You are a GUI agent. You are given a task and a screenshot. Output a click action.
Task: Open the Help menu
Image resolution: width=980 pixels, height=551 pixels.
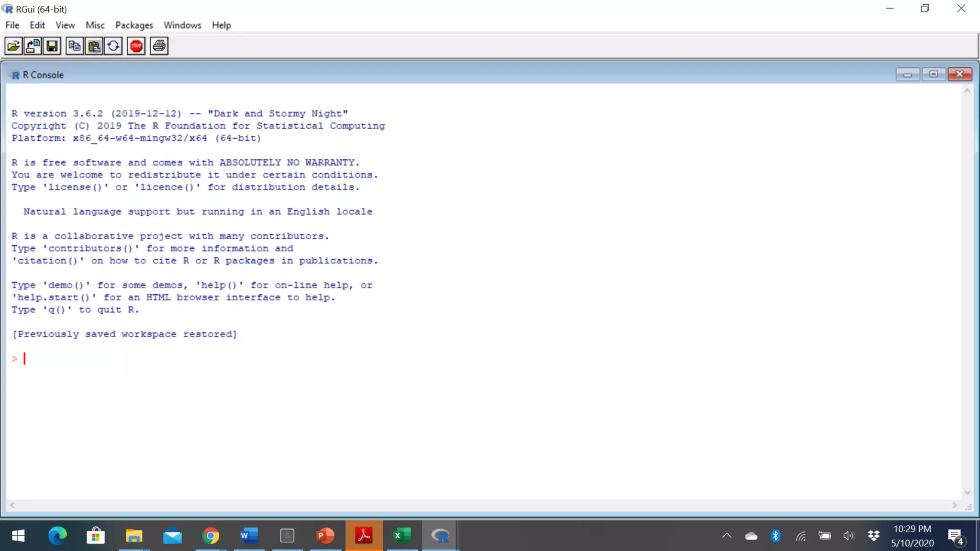click(x=222, y=25)
